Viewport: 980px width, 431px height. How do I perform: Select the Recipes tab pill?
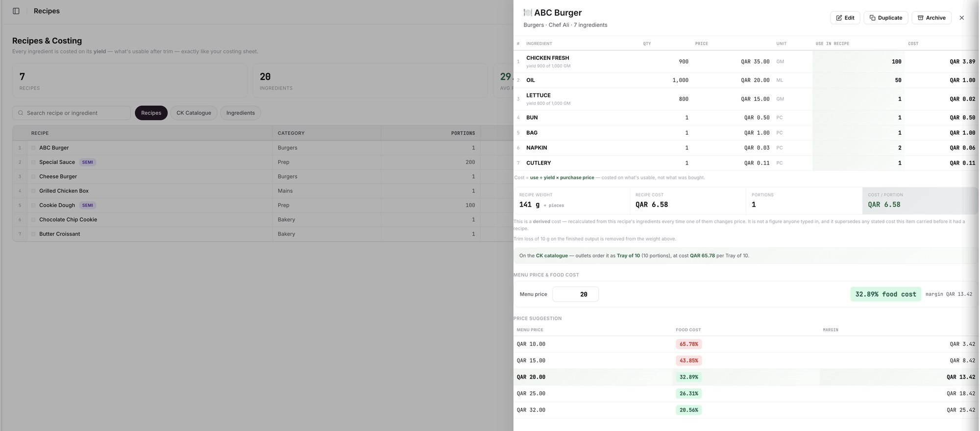(151, 113)
